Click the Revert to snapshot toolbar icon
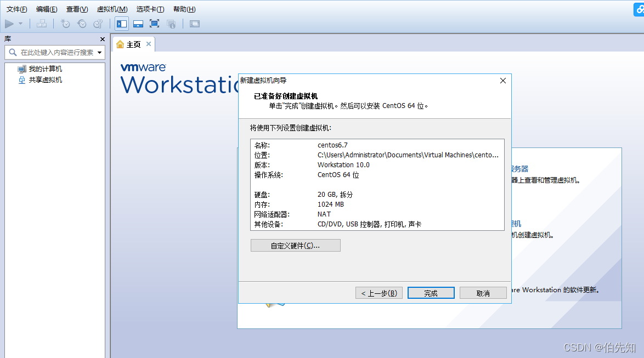644x358 pixels. coord(82,24)
